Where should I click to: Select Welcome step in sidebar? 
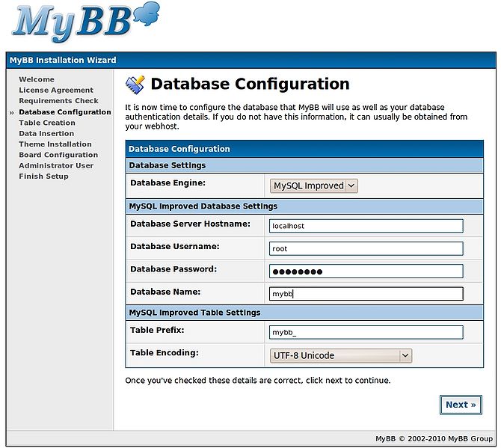coord(37,79)
